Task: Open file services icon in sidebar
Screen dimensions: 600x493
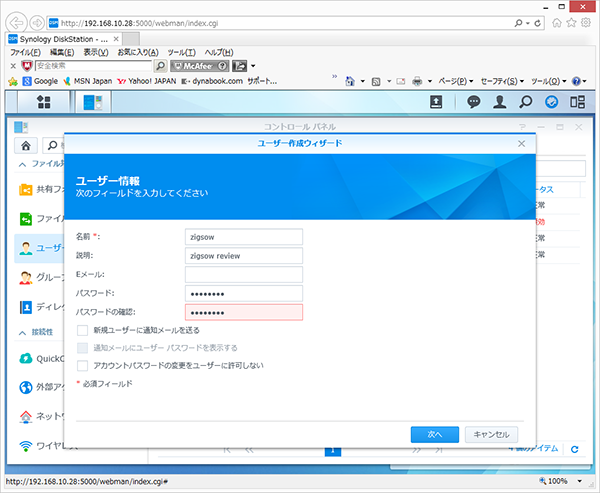Action: pyautogui.click(x=26, y=219)
